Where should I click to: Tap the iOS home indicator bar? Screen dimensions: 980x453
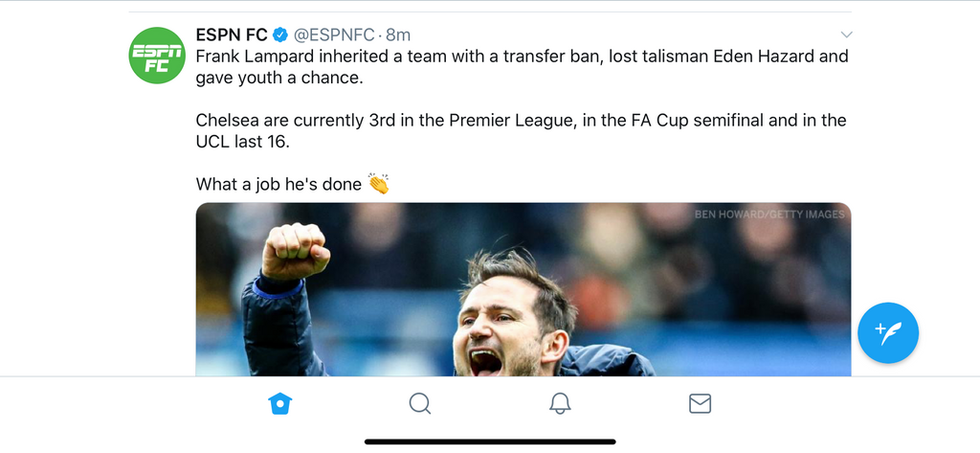pyautogui.click(x=490, y=442)
